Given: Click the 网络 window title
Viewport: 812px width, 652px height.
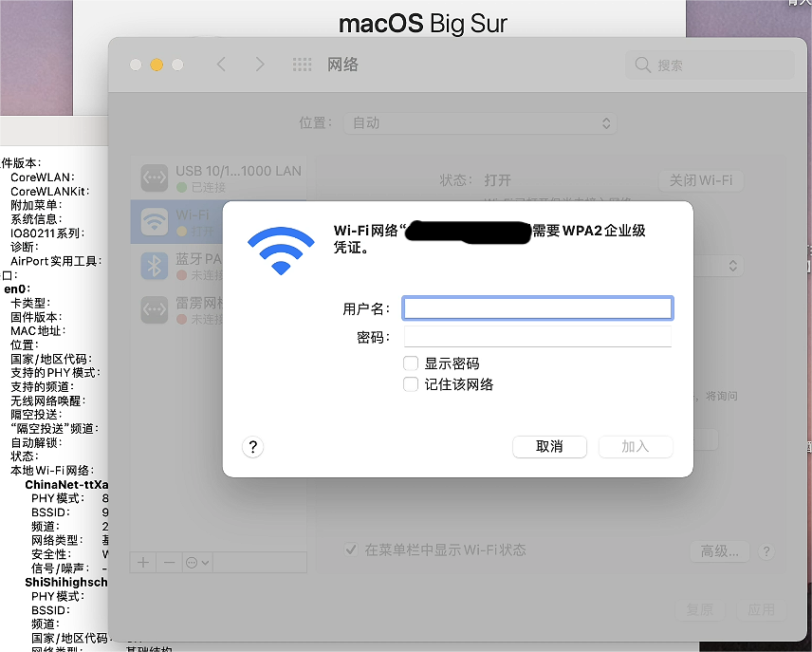Looking at the screenshot, I should tap(342, 65).
